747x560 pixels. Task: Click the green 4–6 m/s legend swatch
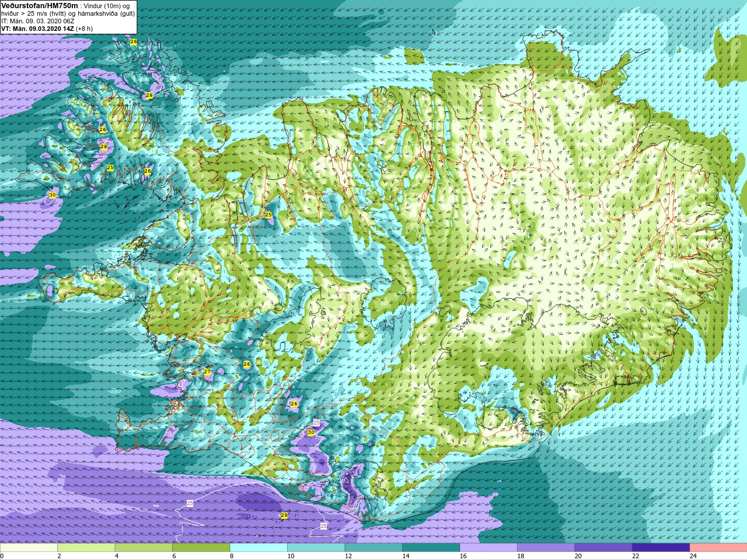pos(144,548)
